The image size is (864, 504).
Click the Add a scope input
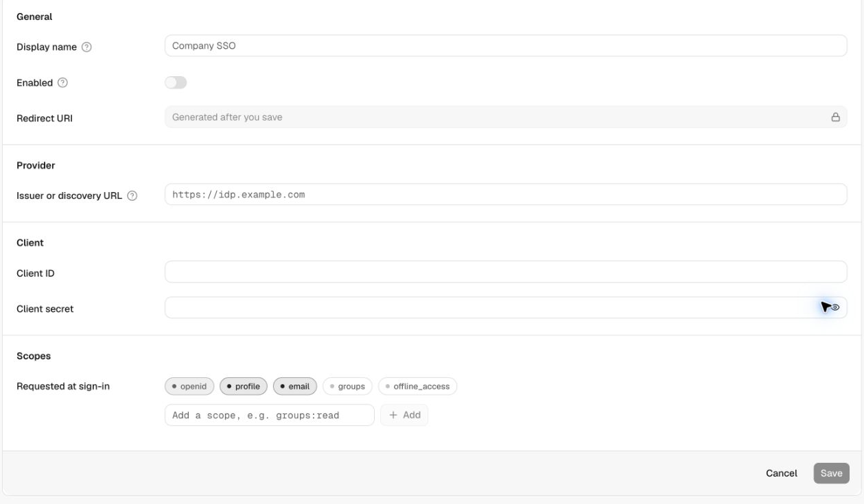click(x=270, y=416)
